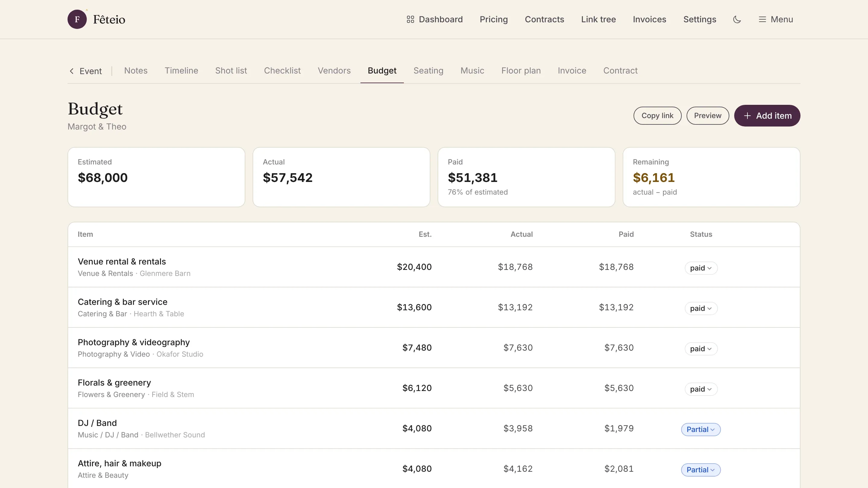
Task: Click the Preview button
Action: (708, 115)
